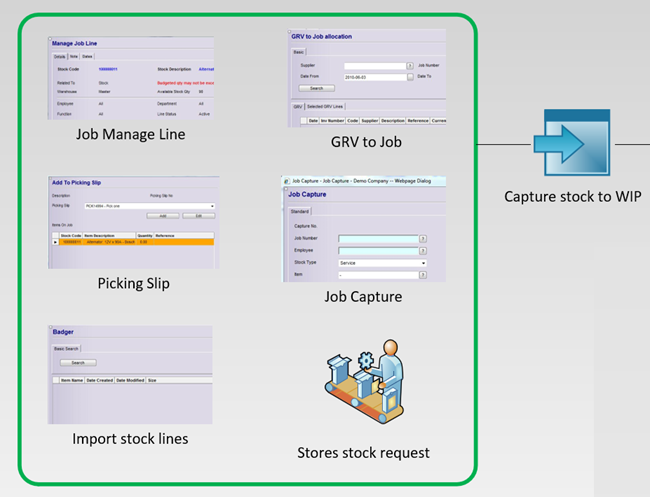Click the Job Number lookup button in Job Capture
This screenshot has height=498, width=650.
pos(423,239)
